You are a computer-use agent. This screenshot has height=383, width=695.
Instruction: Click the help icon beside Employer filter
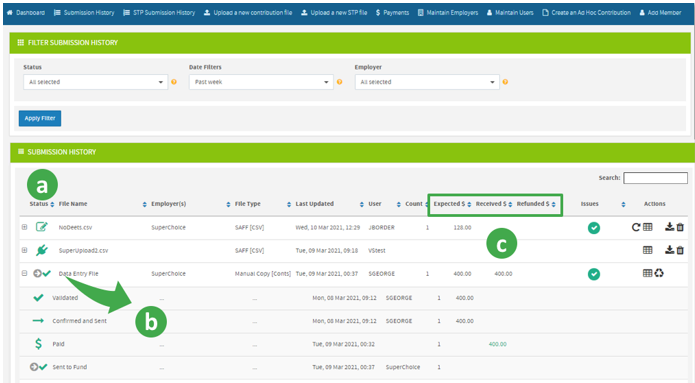(x=505, y=82)
